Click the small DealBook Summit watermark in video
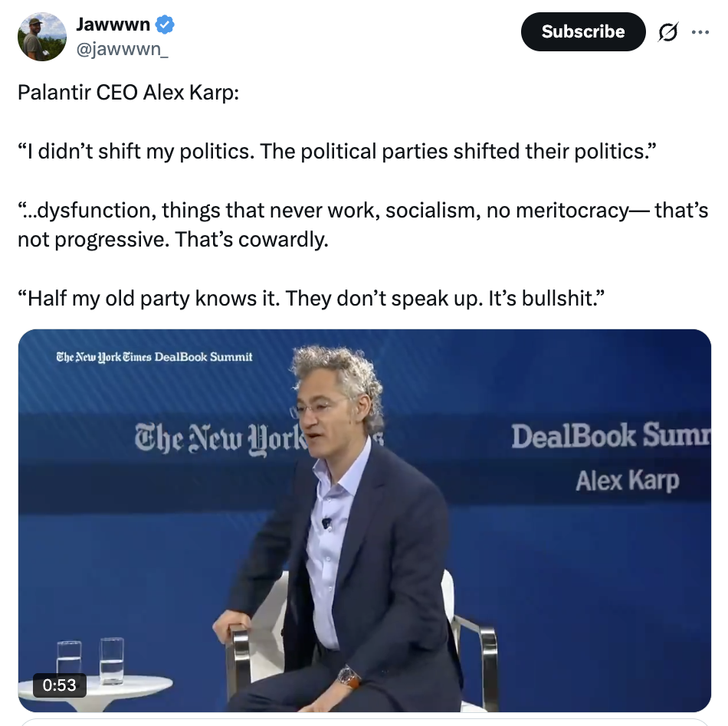Screen dimensions: 728x726 [154, 357]
